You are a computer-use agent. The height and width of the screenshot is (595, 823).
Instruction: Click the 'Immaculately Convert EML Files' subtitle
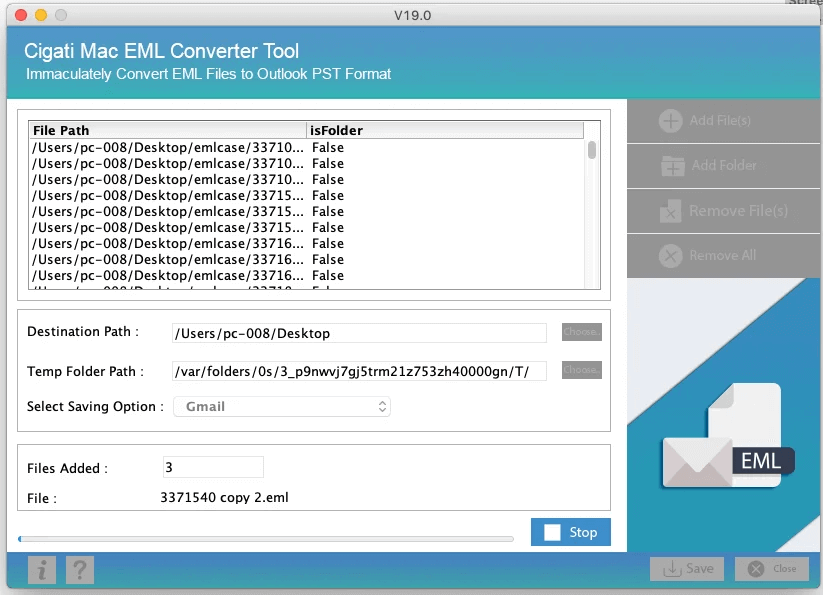[x=208, y=74]
